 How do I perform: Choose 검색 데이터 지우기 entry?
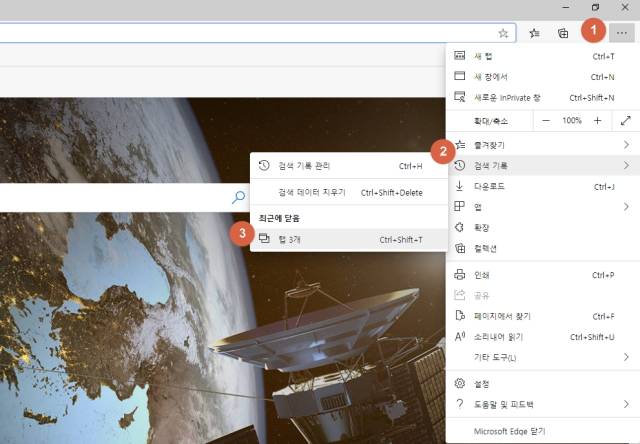pos(349,192)
